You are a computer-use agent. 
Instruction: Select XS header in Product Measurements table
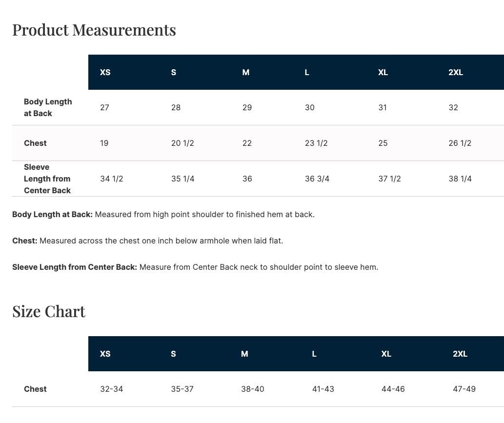pyautogui.click(x=105, y=72)
